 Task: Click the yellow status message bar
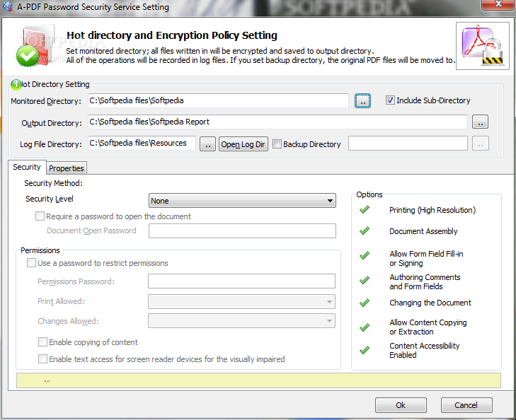click(258, 380)
